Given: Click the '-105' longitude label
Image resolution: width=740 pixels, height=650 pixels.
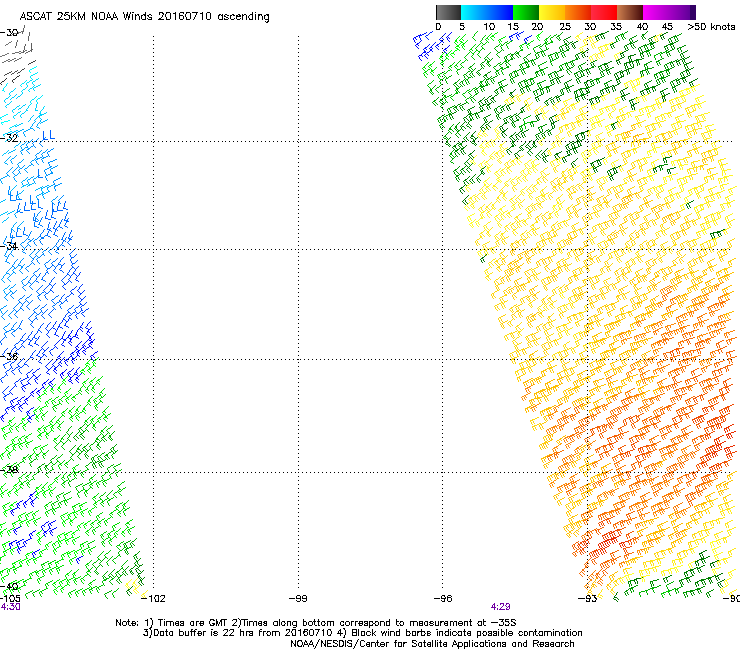Looking at the screenshot, I should coord(10,599).
